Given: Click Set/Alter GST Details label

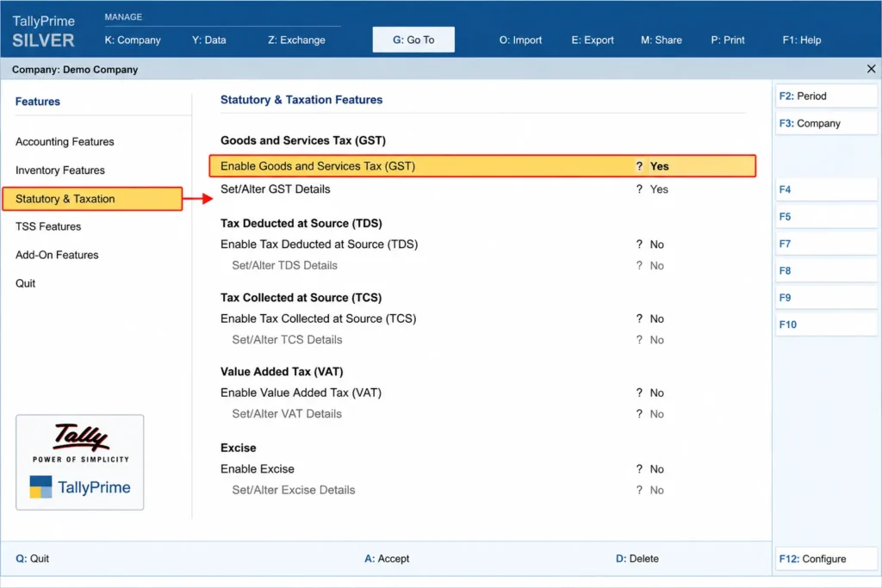Looking at the screenshot, I should [x=275, y=189].
